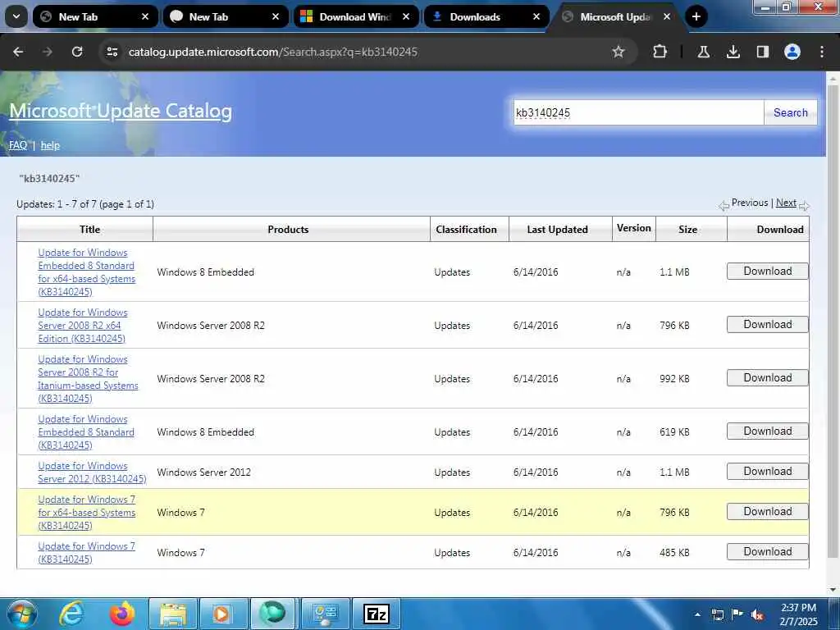Image resolution: width=840 pixels, height=630 pixels.
Task: Open Windows 7 x64-based Systems update link
Action: pyautogui.click(x=87, y=512)
